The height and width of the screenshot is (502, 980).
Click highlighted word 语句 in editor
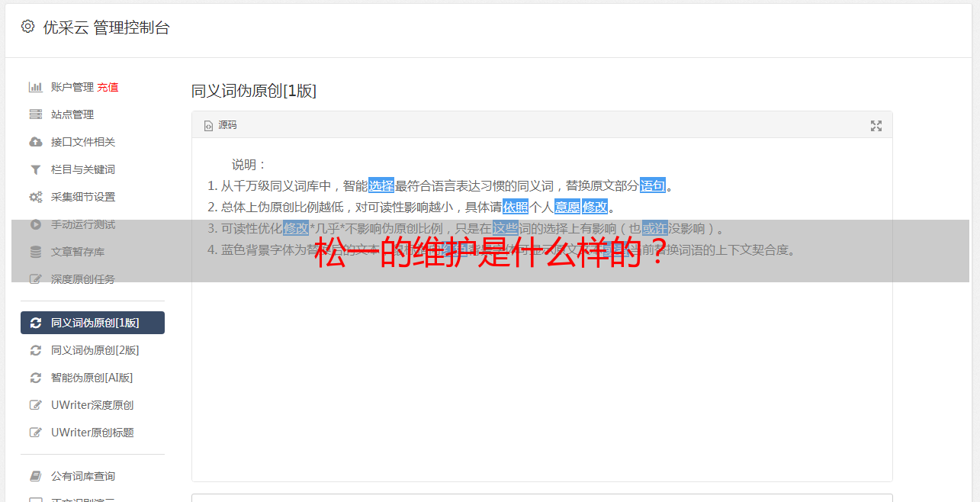pos(653,185)
